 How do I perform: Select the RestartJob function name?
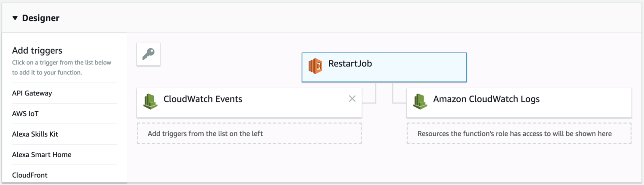pos(350,64)
